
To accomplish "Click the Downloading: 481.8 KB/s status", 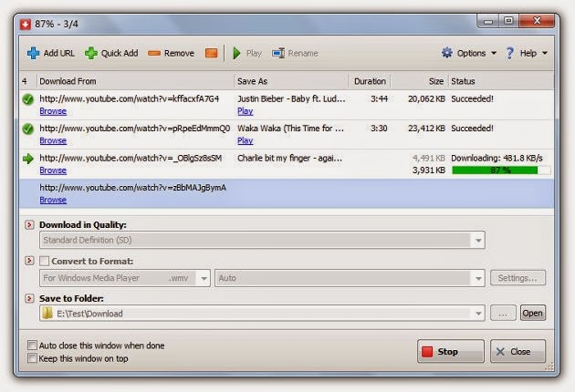I will [497, 159].
